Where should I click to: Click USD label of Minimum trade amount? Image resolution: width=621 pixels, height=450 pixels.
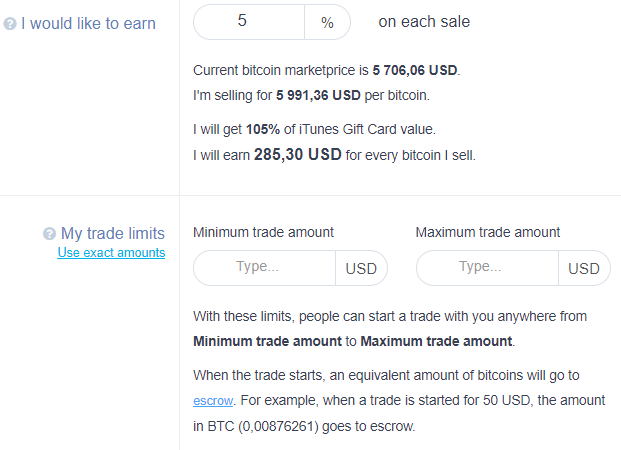pyautogui.click(x=361, y=268)
